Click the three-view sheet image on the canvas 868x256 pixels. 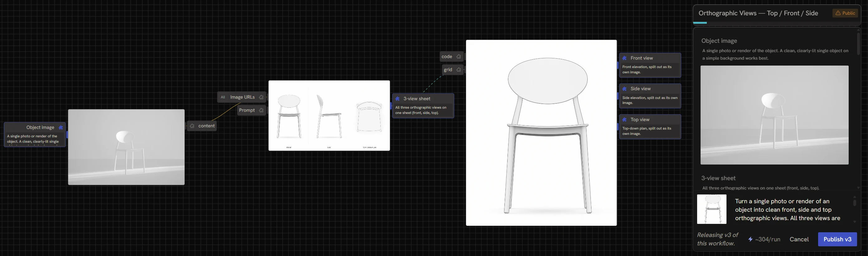pos(329,115)
